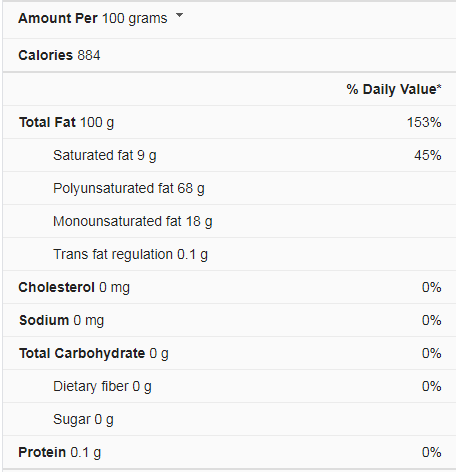Select the Monounsaturated fat 18 g row
Image resolution: width=456 pixels, height=472 pixels.
tap(229, 221)
